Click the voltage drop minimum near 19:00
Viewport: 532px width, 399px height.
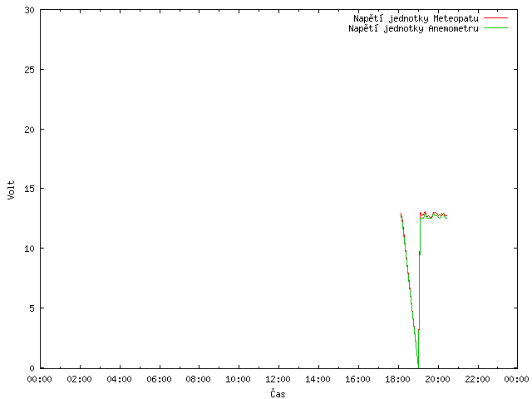418,366
